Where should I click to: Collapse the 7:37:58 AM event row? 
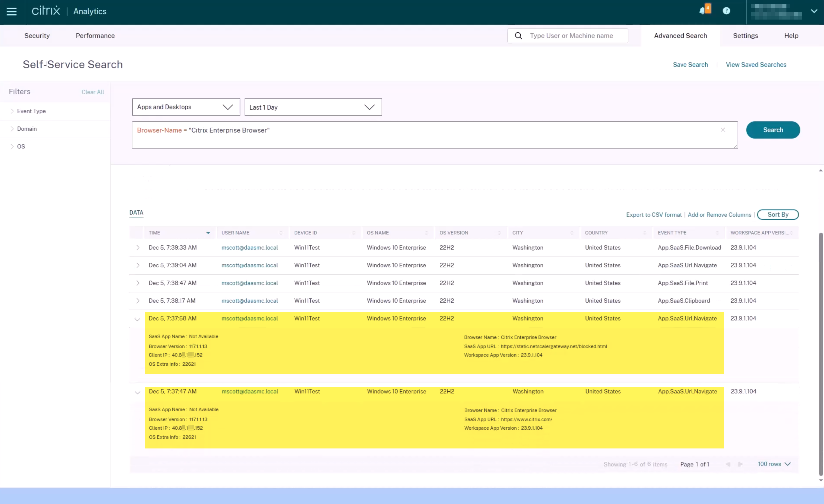(137, 319)
